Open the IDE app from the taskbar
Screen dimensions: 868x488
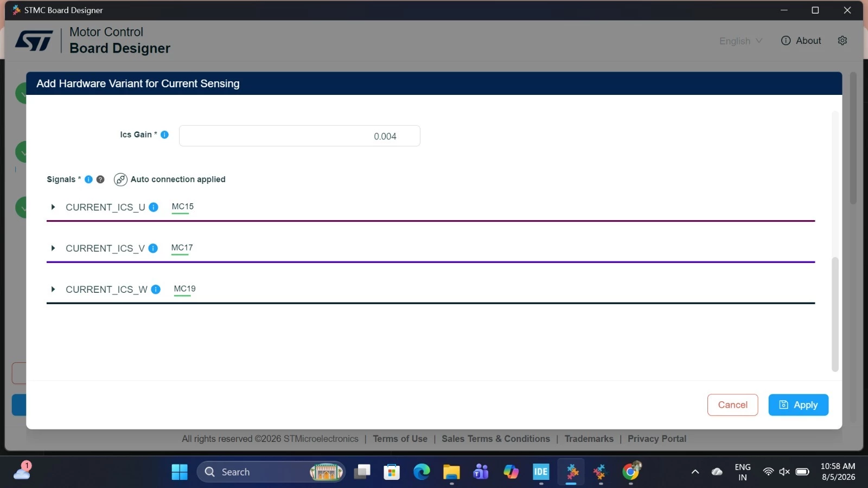point(541,472)
